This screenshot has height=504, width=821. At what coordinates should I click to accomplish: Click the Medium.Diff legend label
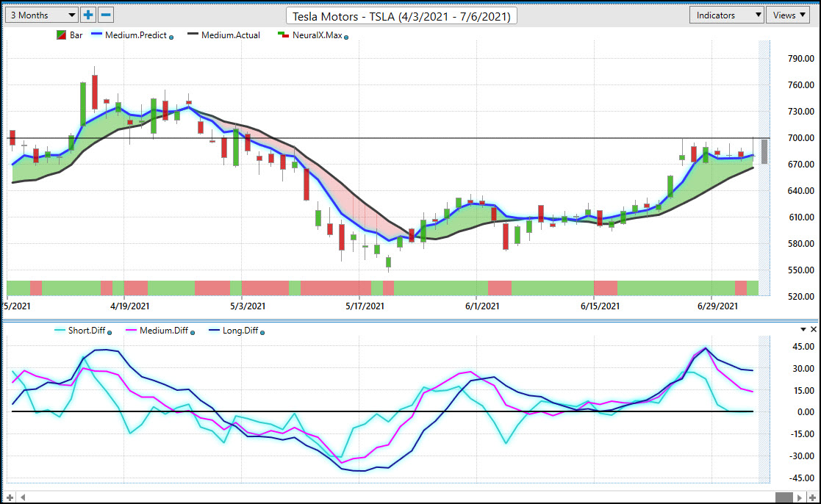164,330
